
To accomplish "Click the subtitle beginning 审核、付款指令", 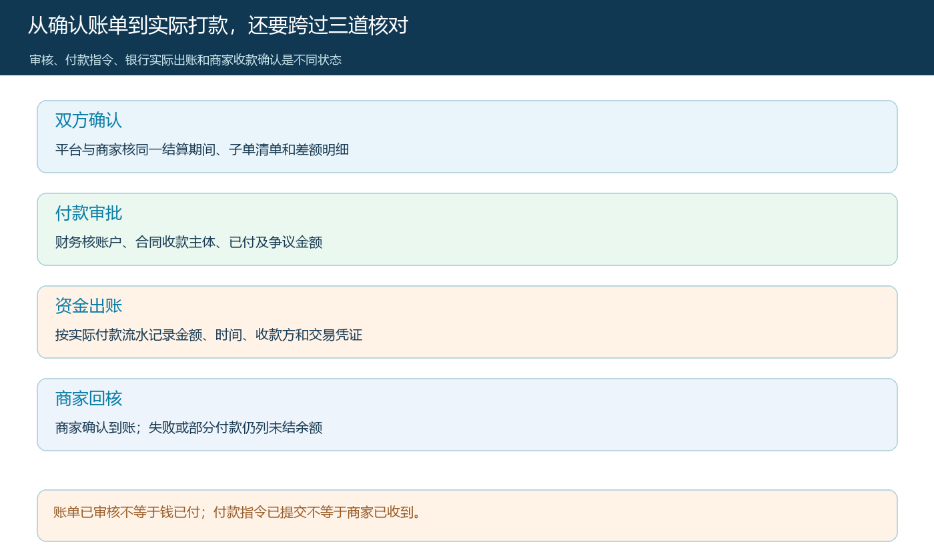I will tap(185, 60).
